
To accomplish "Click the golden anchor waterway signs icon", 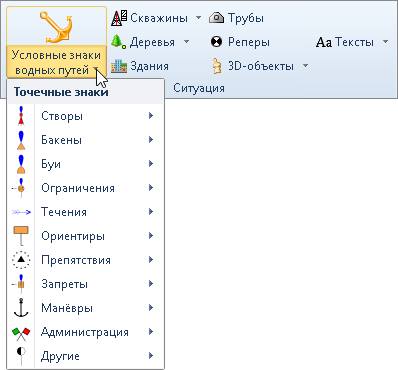I will (56, 27).
